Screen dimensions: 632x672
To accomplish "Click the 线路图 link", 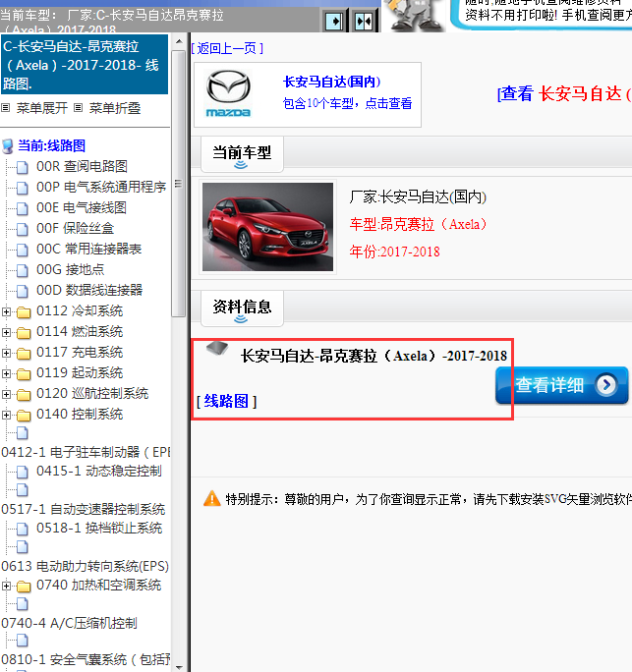I will click(x=226, y=402).
